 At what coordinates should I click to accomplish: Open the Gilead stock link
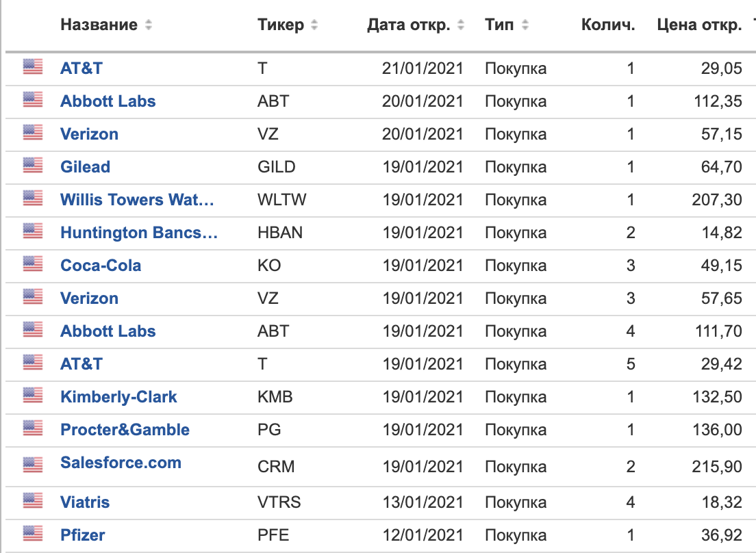click(85, 167)
